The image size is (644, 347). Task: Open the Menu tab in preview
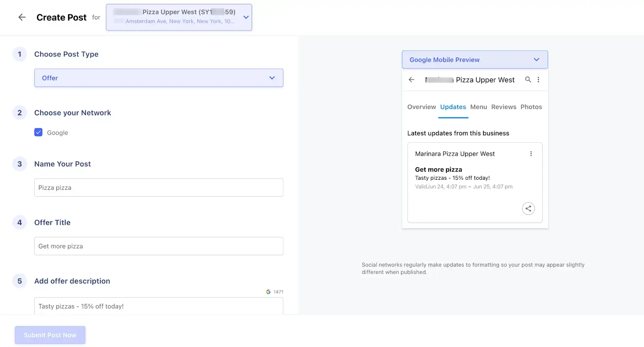point(479,107)
